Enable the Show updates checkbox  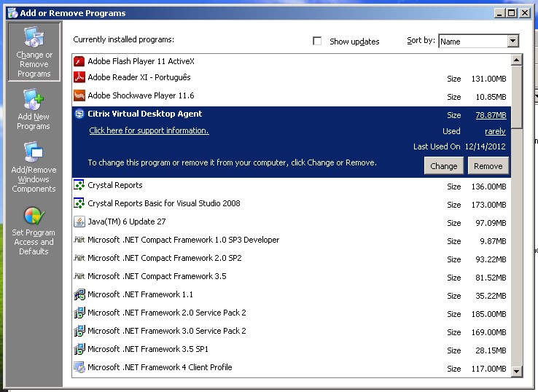pos(317,42)
